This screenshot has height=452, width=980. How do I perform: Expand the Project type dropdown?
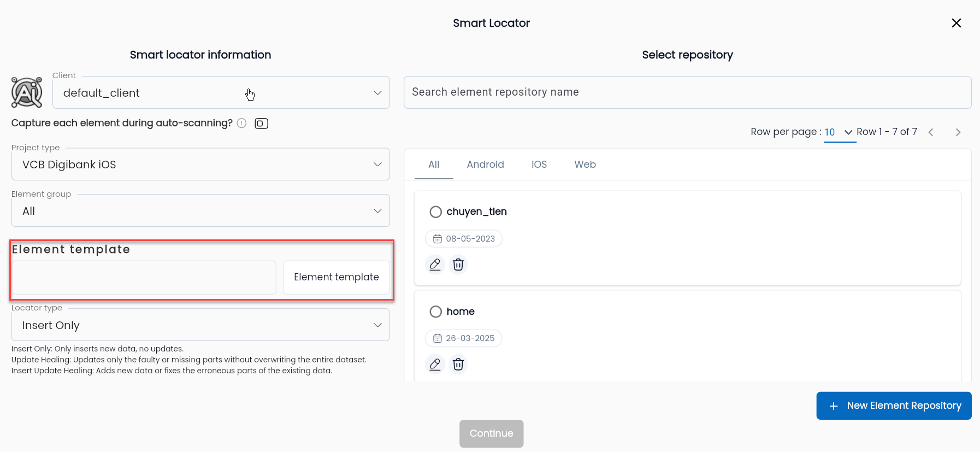[x=200, y=165]
